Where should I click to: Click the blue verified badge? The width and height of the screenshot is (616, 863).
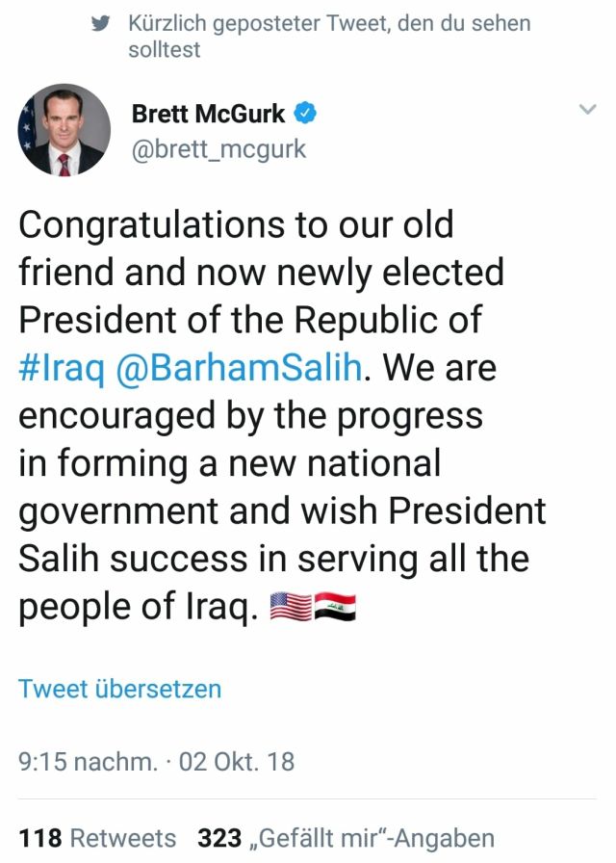(x=306, y=114)
